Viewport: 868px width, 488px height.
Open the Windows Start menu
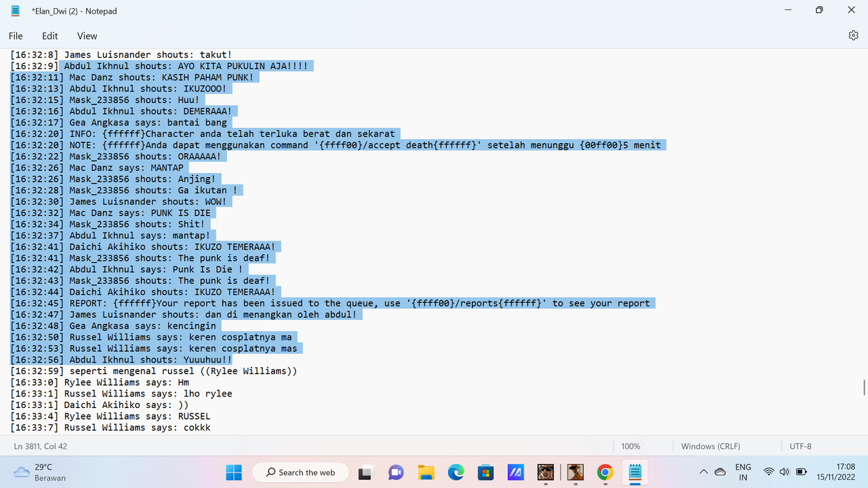pyautogui.click(x=234, y=472)
